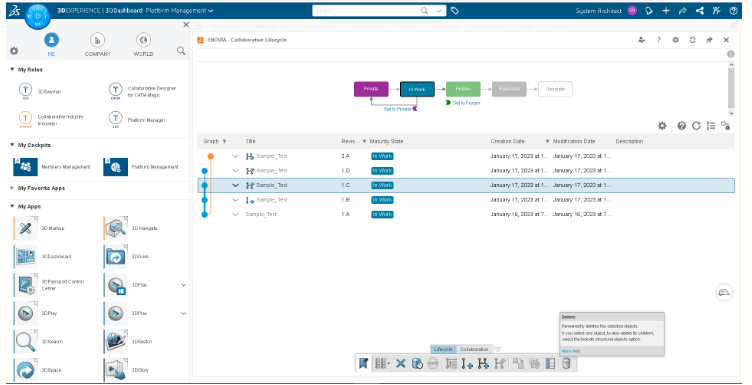Select the COMPANY icon in the compass panel

pyautogui.click(x=97, y=40)
